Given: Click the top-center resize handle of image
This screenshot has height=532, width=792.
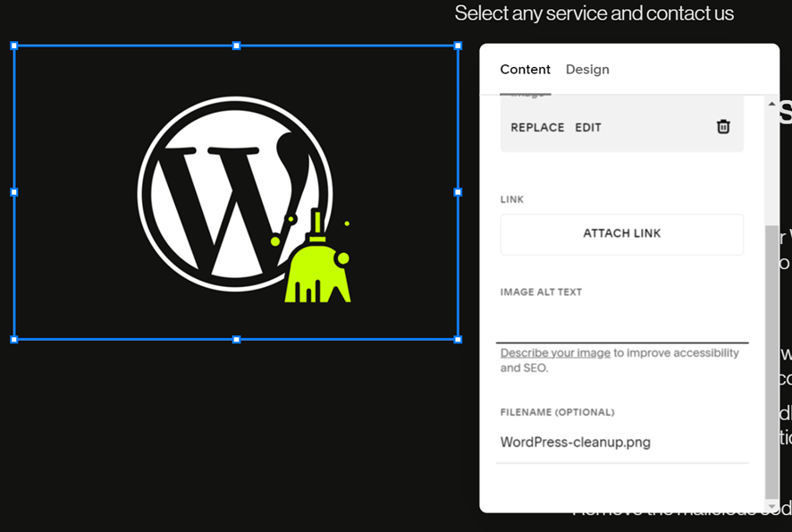Looking at the screenshot, I should click(x=236, y=46).
